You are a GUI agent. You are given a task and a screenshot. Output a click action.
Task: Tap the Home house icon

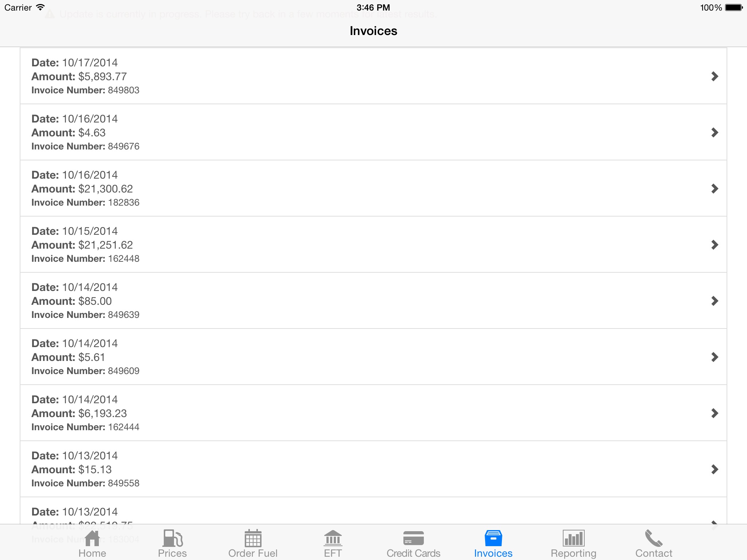tap(92, 538)
